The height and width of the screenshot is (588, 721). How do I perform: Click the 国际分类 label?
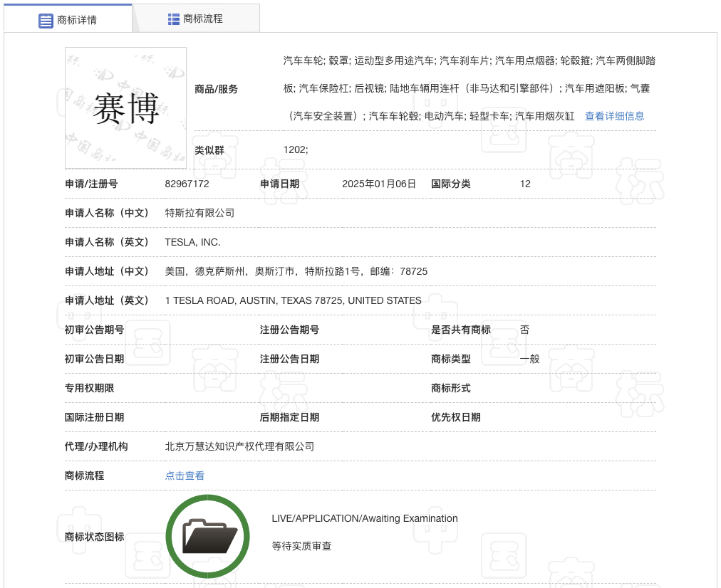pyautogui.click(x=450, y=184)
